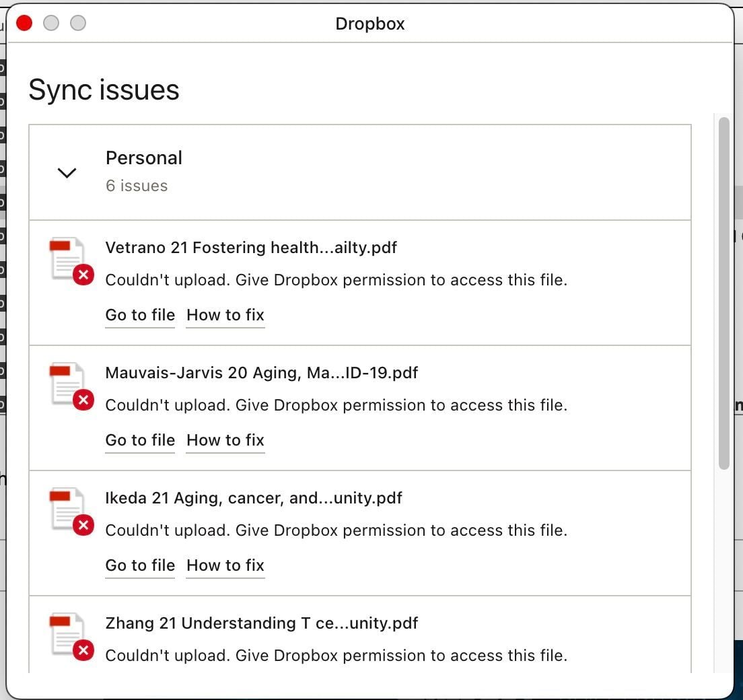This screenshot has height=700, width=743.
Task: Click the Zhang 21 PDF file icon
Action: (71, 636)
